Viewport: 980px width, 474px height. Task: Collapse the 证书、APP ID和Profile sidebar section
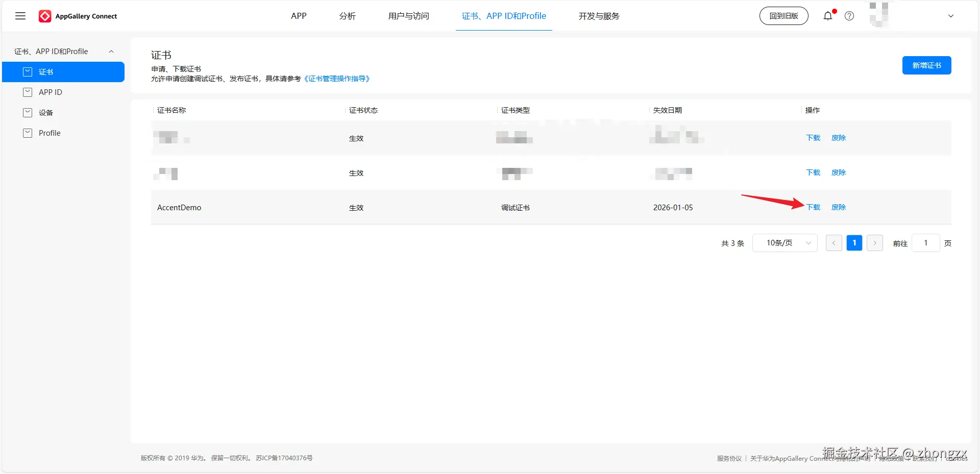111,51
